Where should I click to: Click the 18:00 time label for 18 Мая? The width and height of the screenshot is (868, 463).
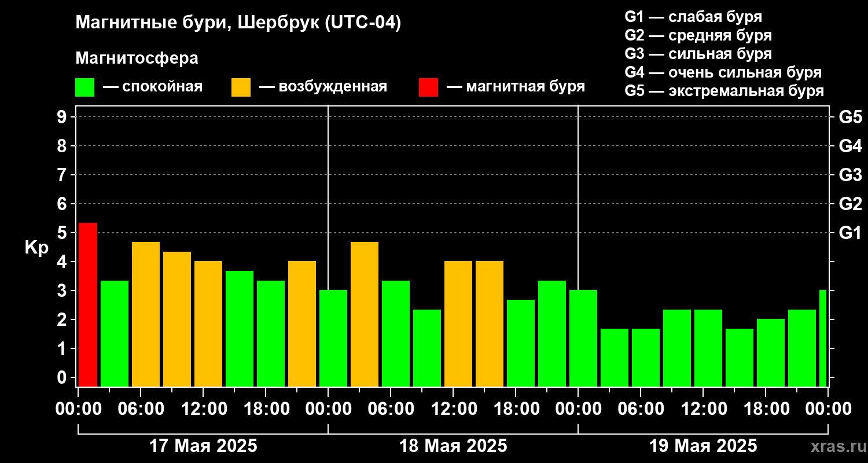click(516, 409)
